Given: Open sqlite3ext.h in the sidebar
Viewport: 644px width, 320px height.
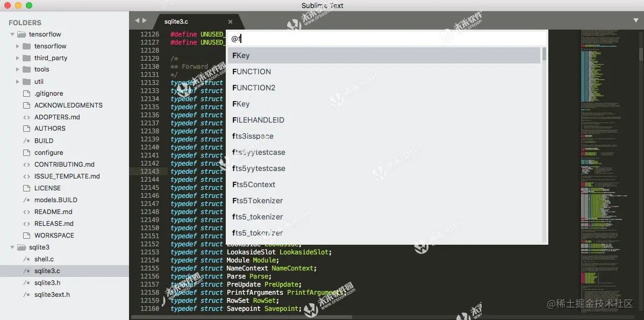Looking at the screenshot, I should coord(52,295).
